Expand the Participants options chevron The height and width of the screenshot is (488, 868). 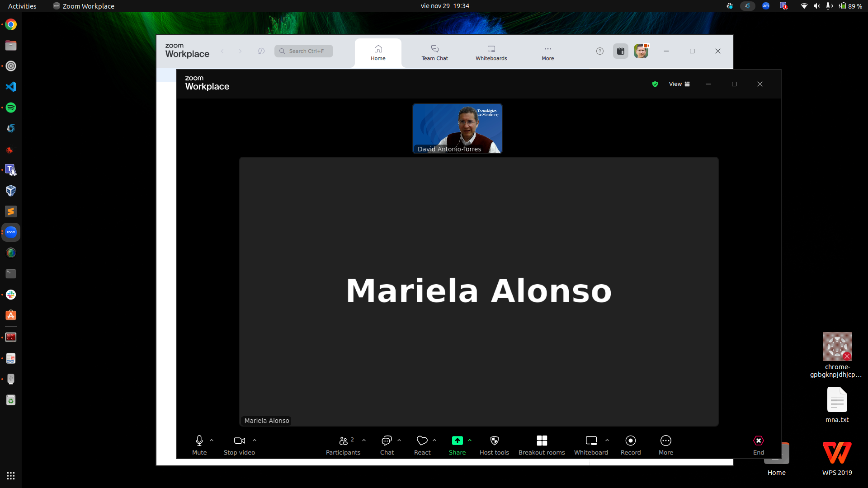[x=364, y=440]
